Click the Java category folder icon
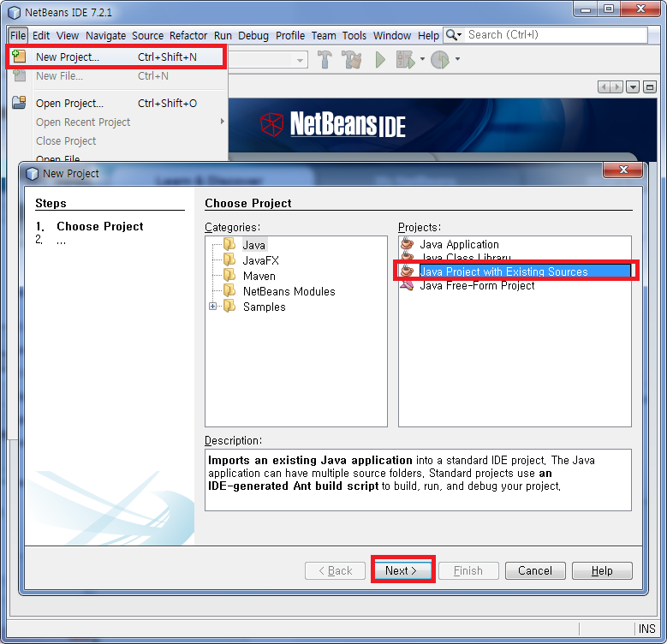This screenshot has width=667, height=644. [229, 244]
